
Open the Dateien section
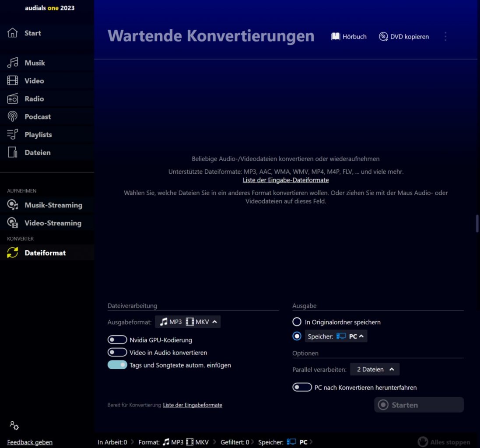click(x=47, y=152)
